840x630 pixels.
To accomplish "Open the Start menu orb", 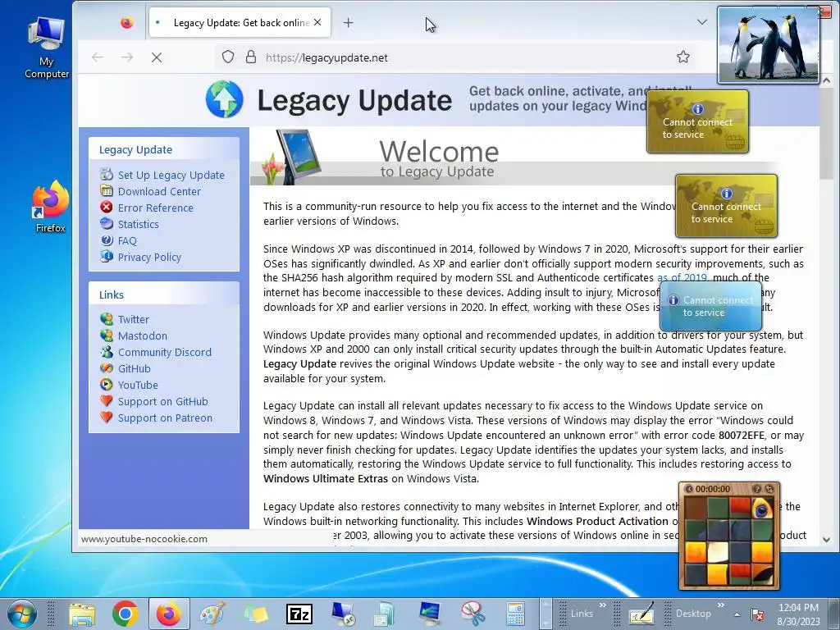I will (x=22, y=614).
